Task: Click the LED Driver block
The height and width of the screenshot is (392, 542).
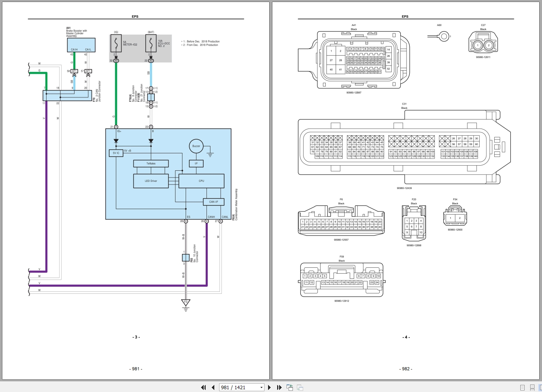Action: click(151, 181)
